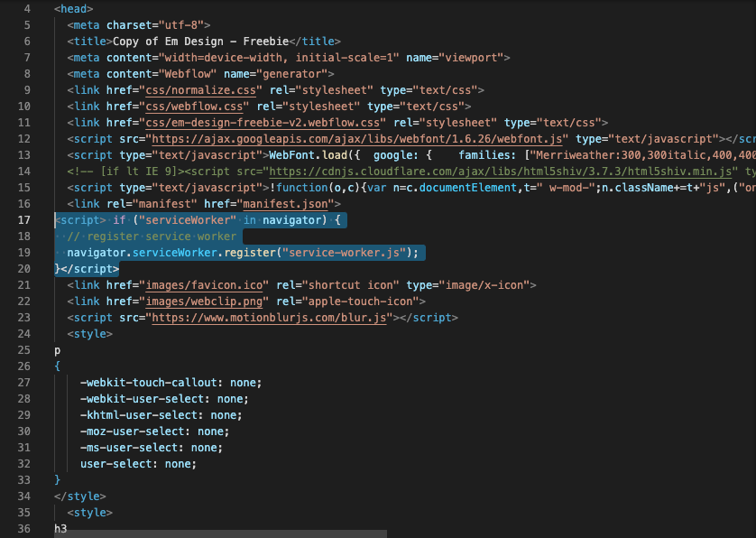Click the comment "// register service worker"

click(x=152, y=237)
